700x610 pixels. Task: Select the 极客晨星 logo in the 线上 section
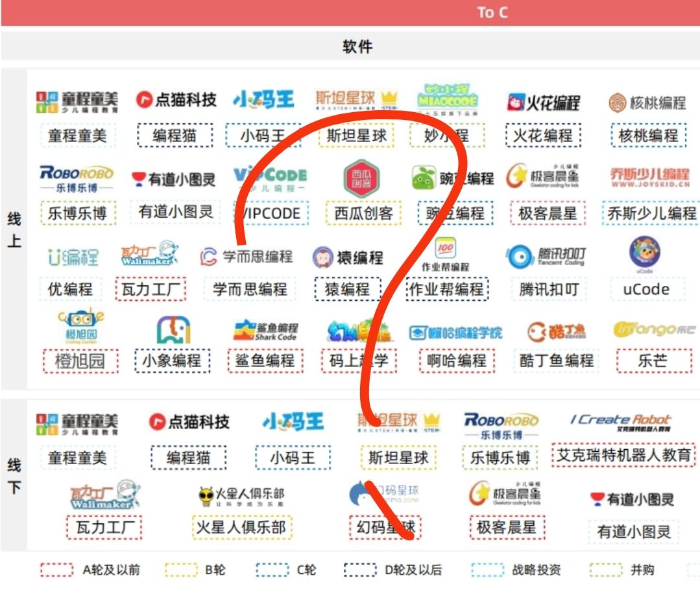click(x=542, y=176)
